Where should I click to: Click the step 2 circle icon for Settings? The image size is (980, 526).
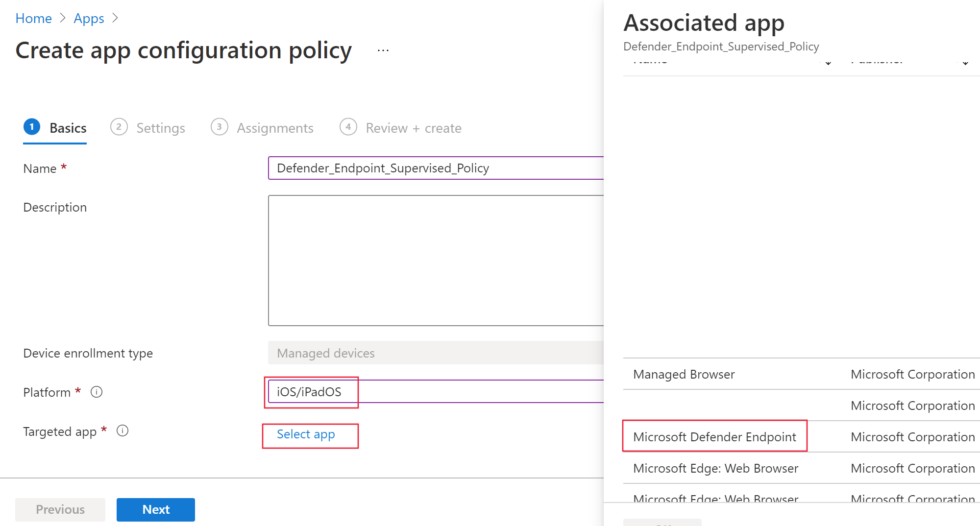119,127
